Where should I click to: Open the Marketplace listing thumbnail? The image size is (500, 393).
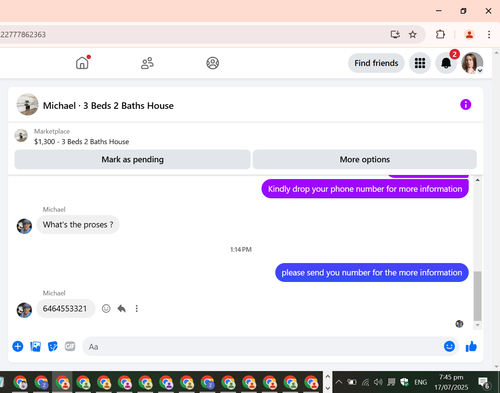coord(21,136)
